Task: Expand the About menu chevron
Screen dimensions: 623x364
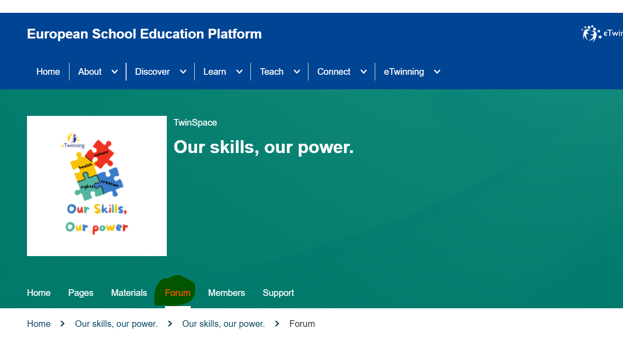Action: click(115, 72)
